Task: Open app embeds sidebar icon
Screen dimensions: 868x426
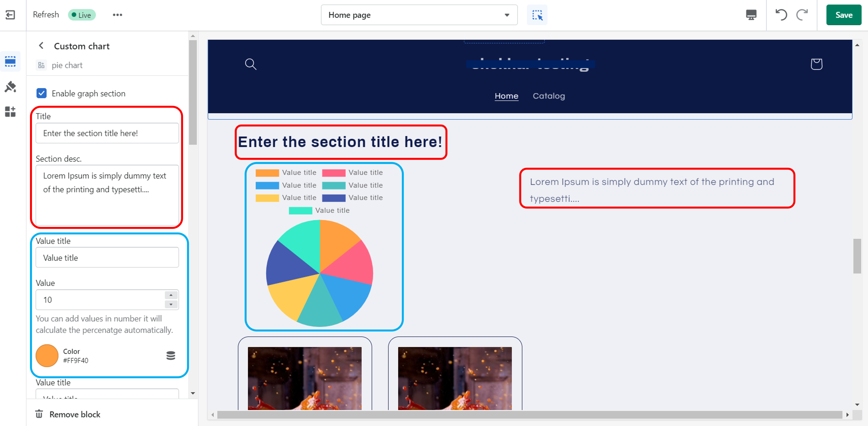Action: pyautogui.click(x=10, y=111)
